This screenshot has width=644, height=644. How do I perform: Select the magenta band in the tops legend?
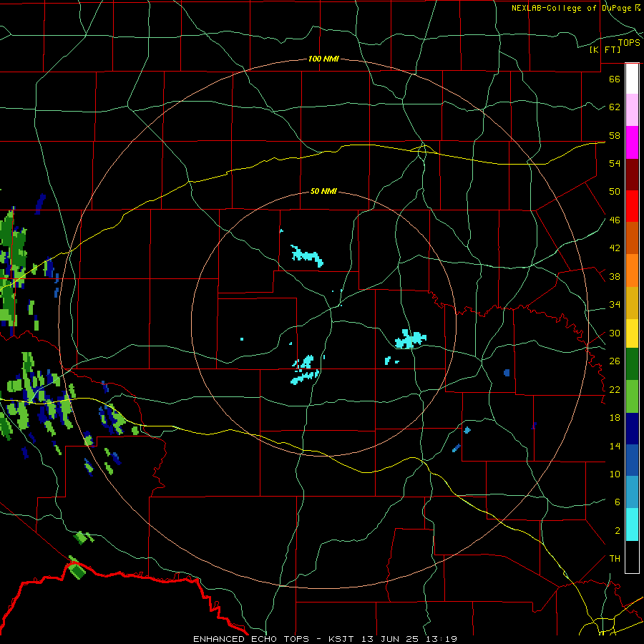(632, 142)
